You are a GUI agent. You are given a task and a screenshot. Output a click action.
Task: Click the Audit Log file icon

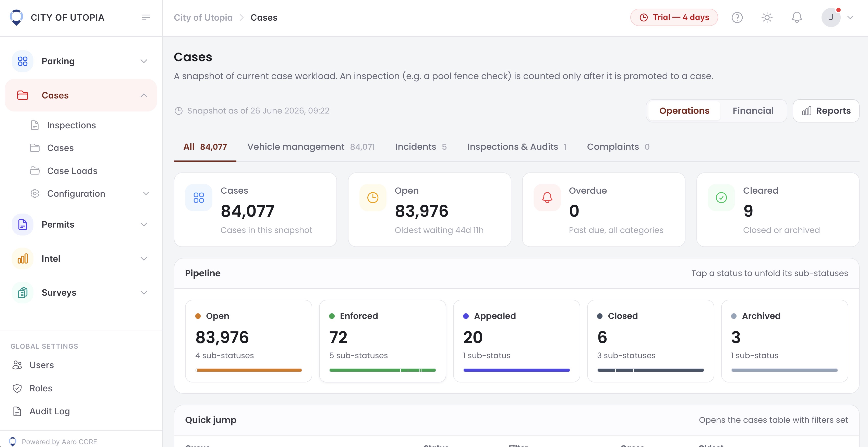[17, 411]
